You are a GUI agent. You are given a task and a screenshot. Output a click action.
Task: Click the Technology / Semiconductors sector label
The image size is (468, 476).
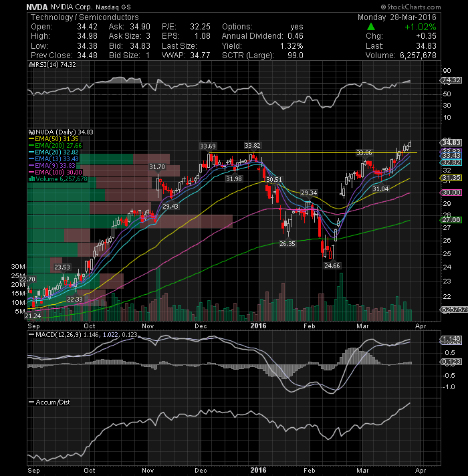85,17
